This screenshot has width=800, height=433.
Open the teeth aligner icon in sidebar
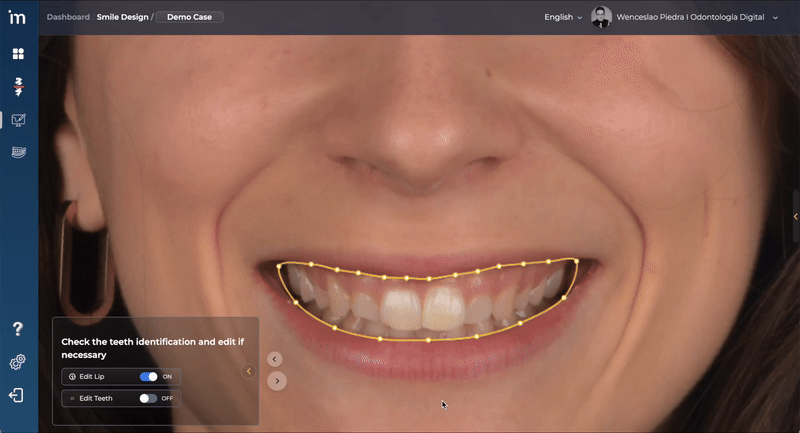click(18, 152)
